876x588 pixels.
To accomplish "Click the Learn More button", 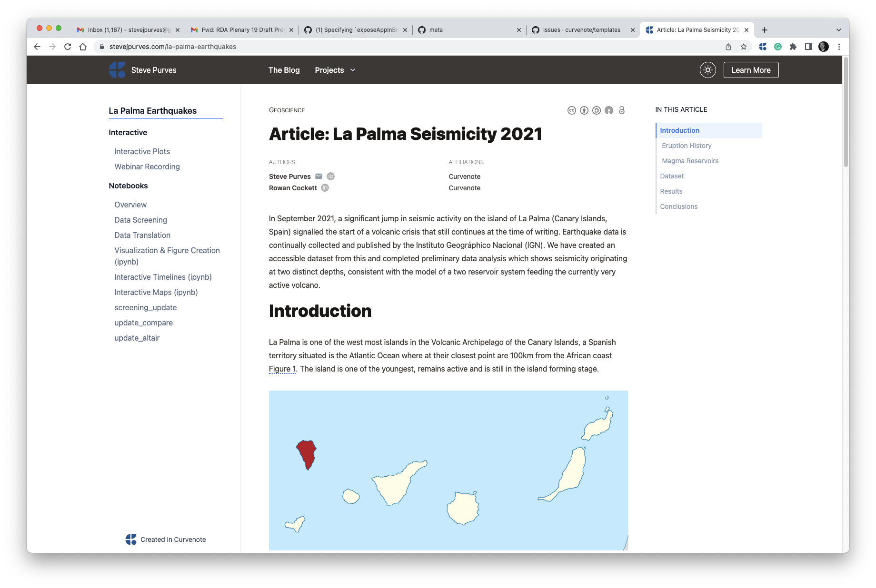I will pos(751,70).
